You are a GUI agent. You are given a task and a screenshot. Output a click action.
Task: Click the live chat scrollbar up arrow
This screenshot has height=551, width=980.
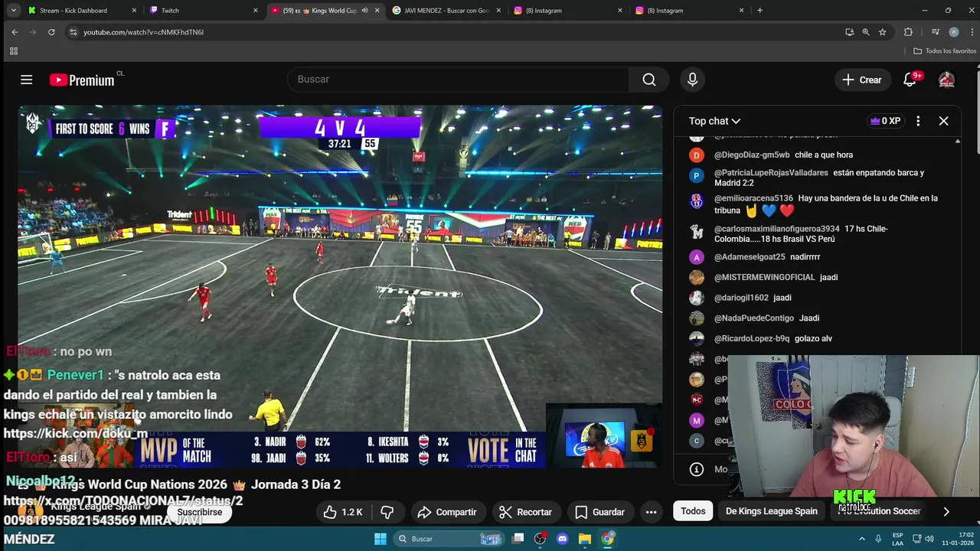click(957, 142)
